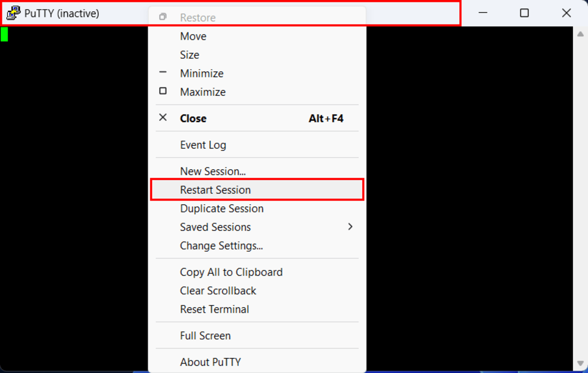Select Clear Scrollback option

(218, 290)
